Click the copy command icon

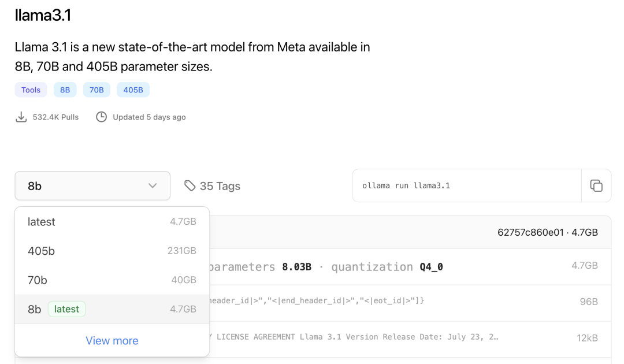pos(596,185)
